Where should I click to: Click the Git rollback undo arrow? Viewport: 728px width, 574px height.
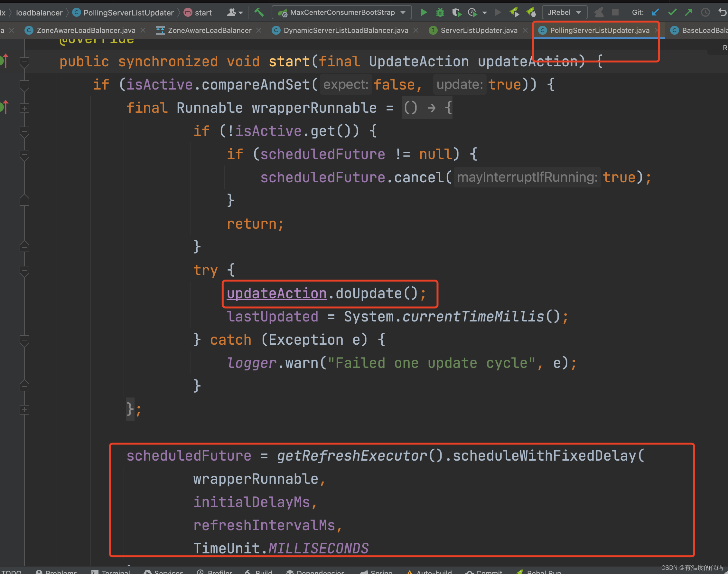point(722,13)
